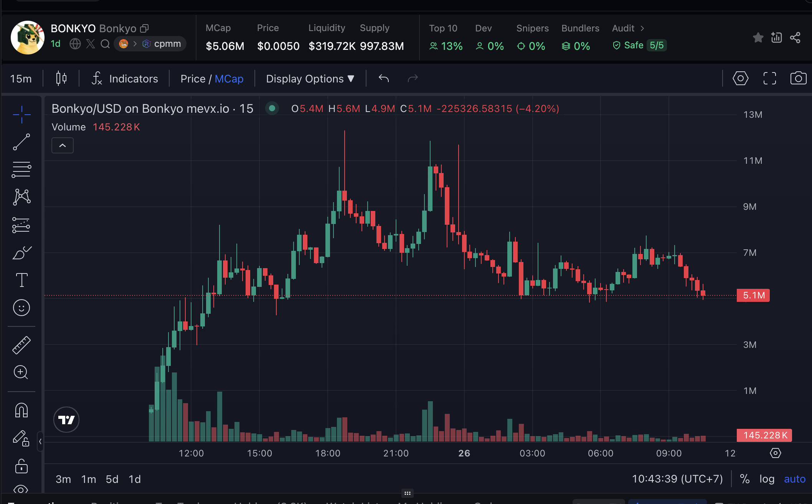Toggle percent scale mode
The height and width of the screenshot is (504, 812).
tap(744, 479)
